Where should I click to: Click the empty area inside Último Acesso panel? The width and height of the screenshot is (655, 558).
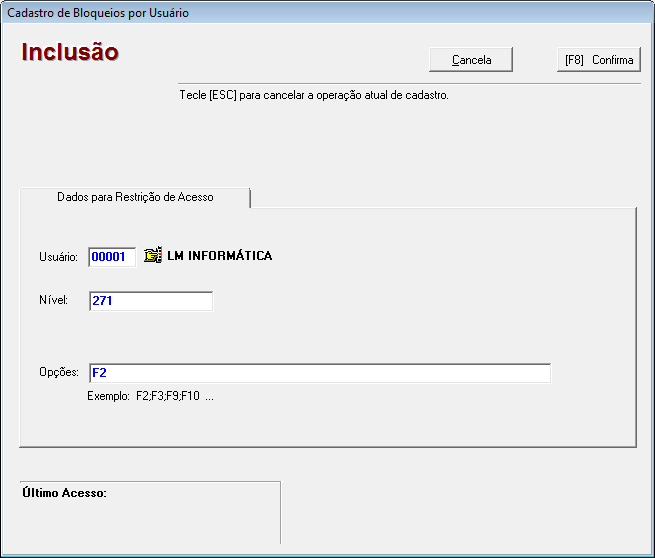pyautogui.click(x=150, y=520)
